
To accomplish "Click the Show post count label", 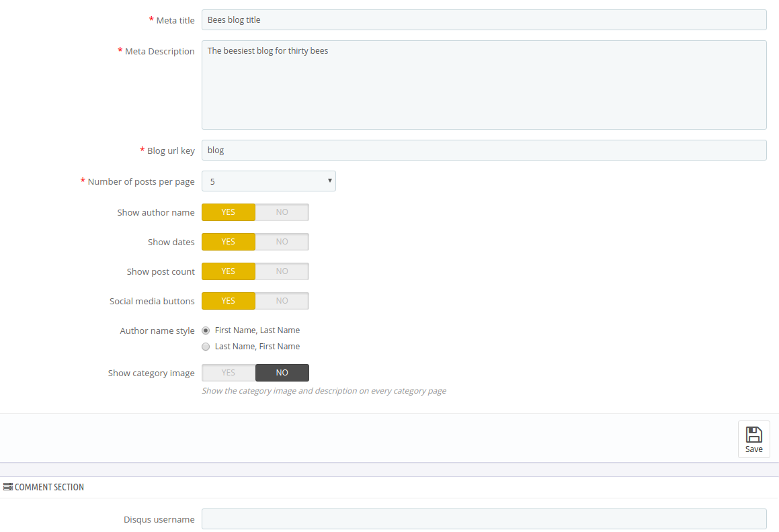I will (161, 272).
